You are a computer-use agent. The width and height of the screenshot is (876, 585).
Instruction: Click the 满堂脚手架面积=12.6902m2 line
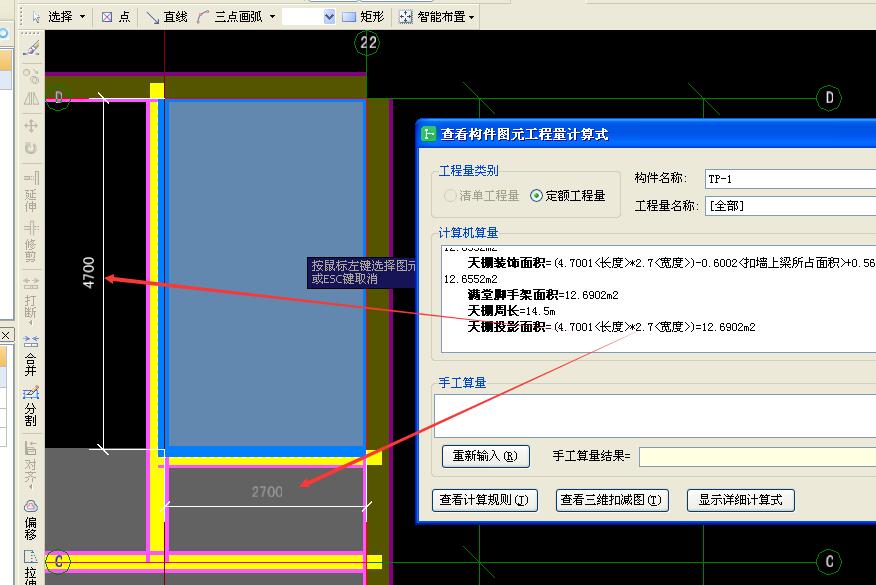[x=543, y=295]
